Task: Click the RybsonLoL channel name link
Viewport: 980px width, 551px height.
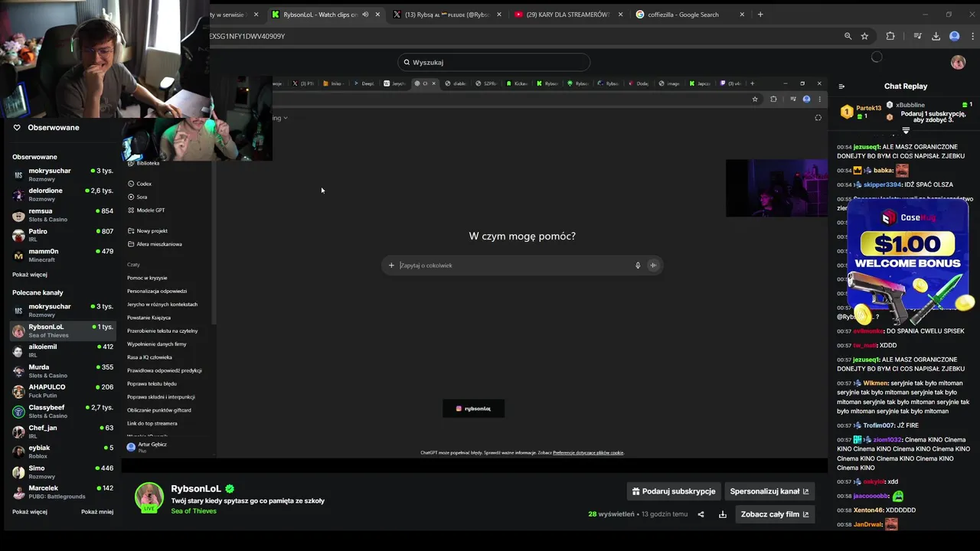Action: click(196, 488)
